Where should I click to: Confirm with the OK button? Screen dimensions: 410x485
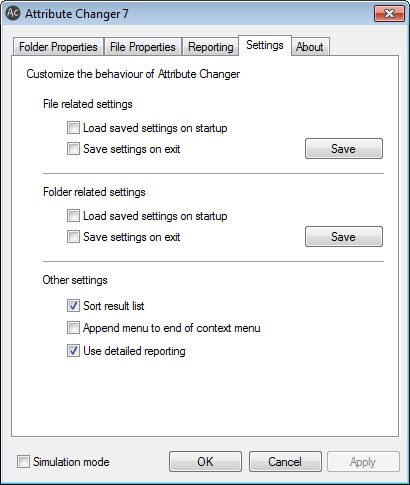[x=205, y=462]
